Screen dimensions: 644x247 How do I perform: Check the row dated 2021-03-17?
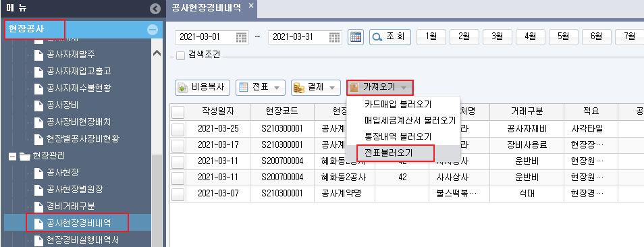click(178, 145)
